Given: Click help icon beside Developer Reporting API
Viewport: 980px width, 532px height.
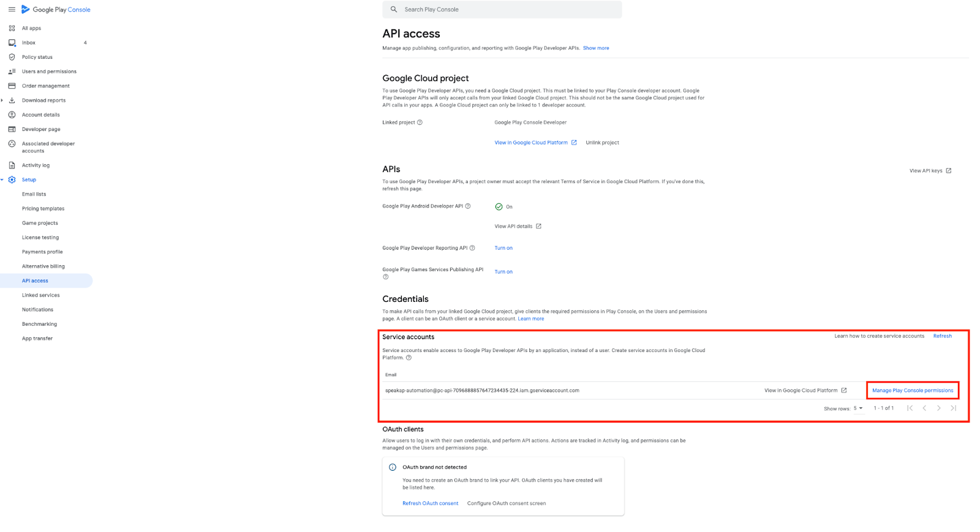Looking at the screenshot, I should 472,248.
